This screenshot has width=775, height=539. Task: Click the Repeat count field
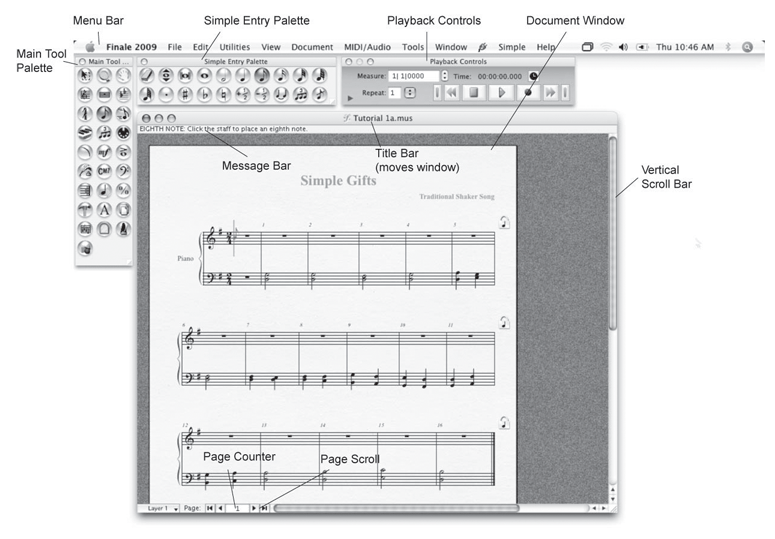(x=394, y=93)
